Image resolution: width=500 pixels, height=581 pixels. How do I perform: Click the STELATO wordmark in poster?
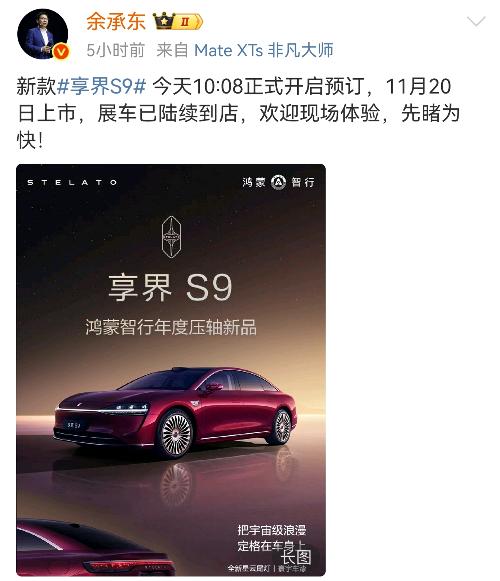point(72,182)
